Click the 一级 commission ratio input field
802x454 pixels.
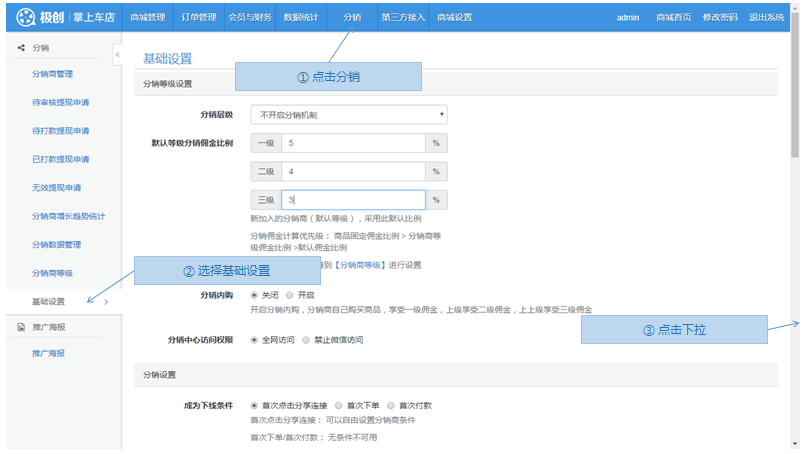tap(353, 143)
